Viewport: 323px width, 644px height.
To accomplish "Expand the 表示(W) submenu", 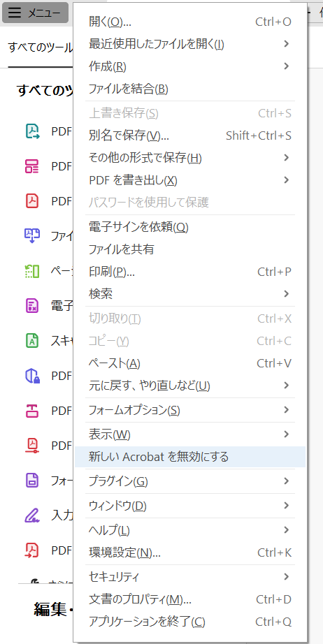I will (190, 434).
